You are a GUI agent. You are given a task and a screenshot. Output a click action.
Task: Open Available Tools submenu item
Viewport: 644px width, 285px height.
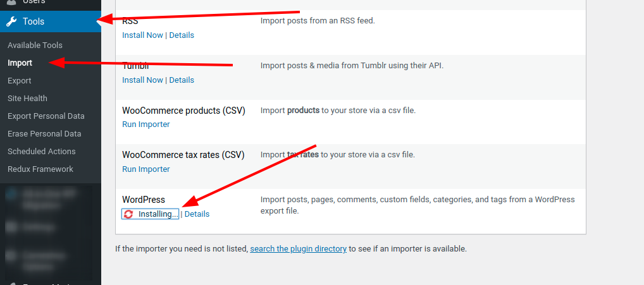tap(35, 45)
